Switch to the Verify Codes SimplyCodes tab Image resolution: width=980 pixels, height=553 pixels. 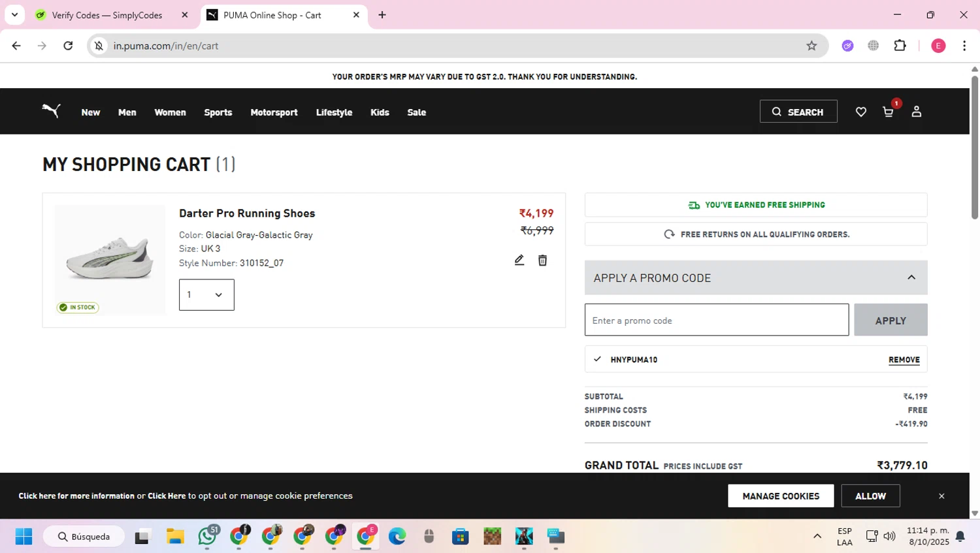108,15
